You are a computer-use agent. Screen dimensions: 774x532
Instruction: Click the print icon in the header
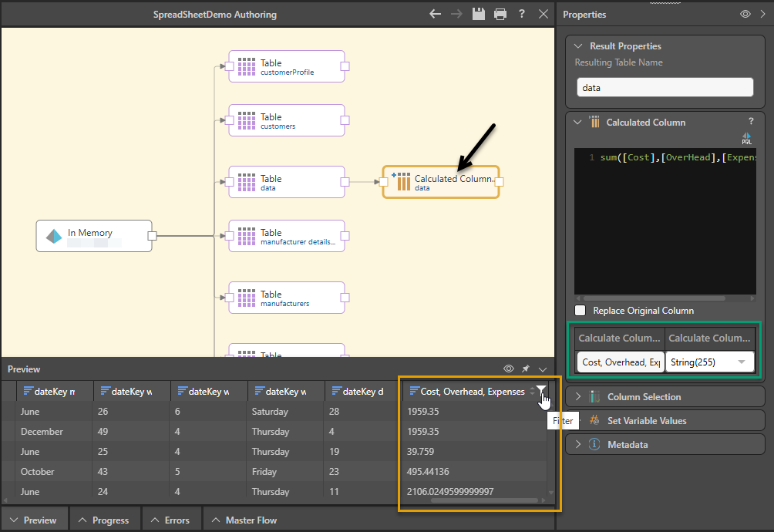[500, 14]
